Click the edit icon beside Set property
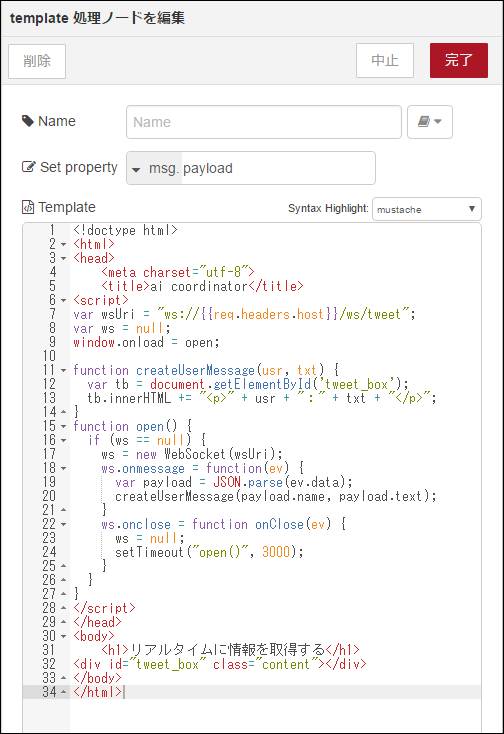The image size is (504, 734). (x=28, y=167)
